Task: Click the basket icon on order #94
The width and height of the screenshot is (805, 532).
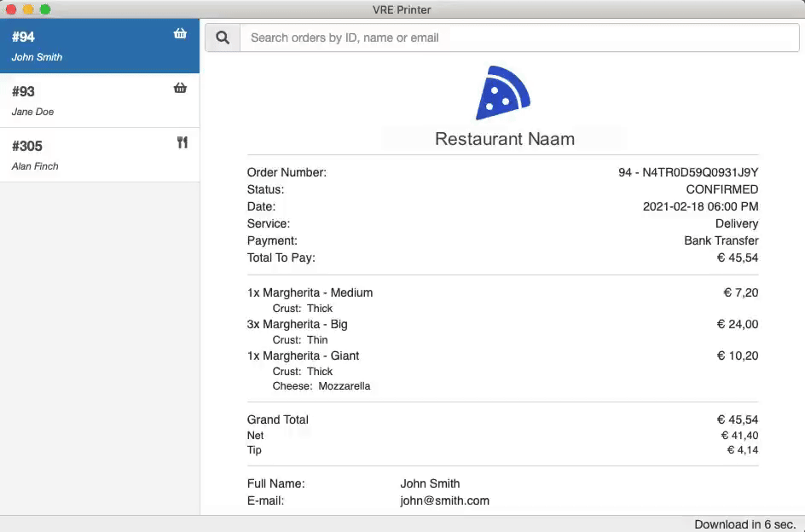Action: click(x=180, y=34)
